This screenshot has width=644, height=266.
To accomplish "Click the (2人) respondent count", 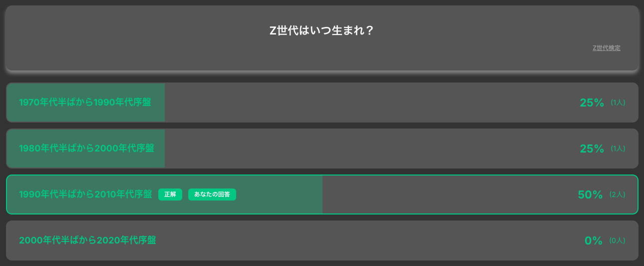I will pyautogui.click(x=617, y=194).
